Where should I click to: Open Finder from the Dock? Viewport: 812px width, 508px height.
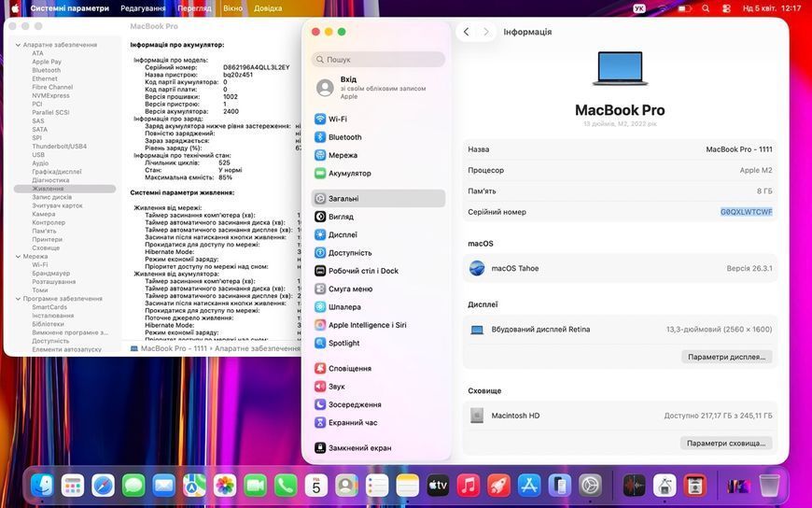coord(42,486)
